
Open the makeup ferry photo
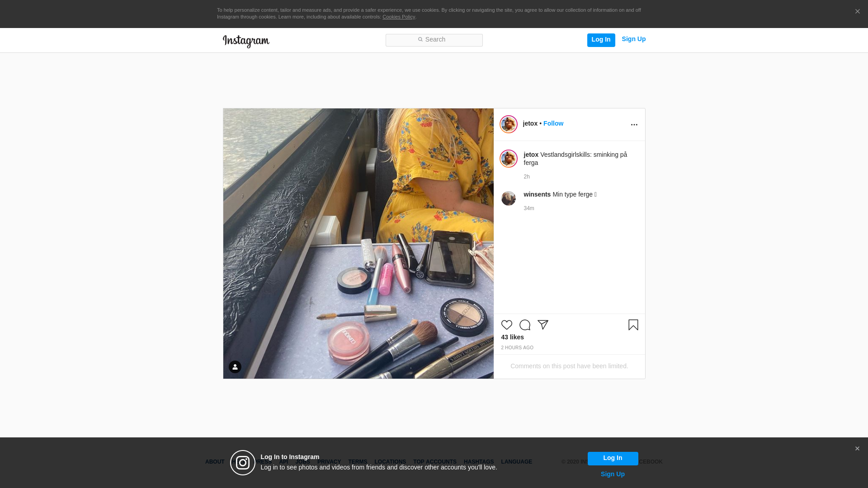[358, 244]
